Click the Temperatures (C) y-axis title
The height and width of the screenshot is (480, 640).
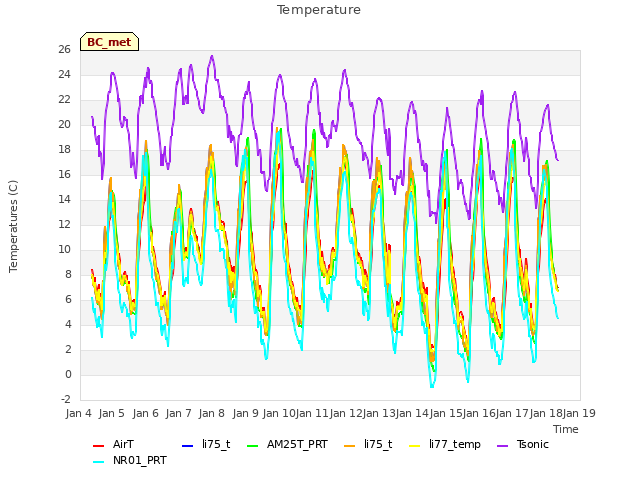tap(13, 226)
